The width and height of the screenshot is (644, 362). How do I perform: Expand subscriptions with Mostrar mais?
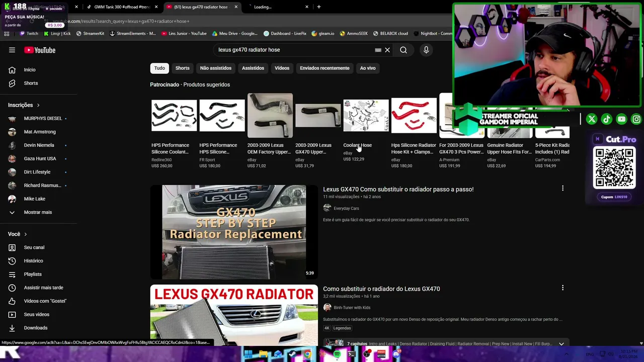(x=38, y=212)
